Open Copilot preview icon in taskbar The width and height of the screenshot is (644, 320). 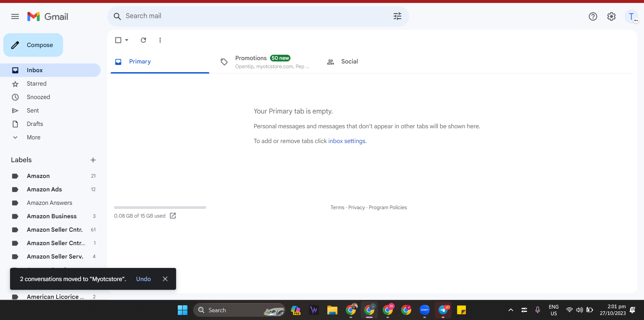point(296,310)
